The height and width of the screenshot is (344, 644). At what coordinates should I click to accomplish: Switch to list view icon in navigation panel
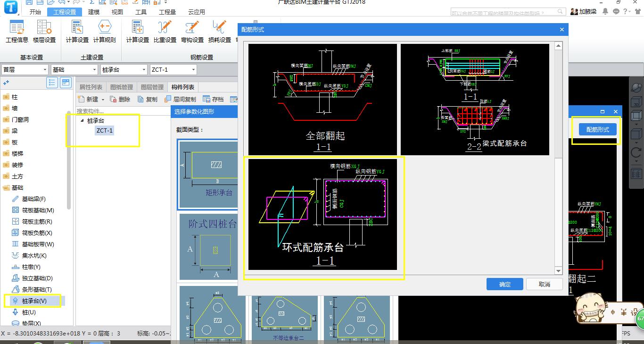point(52,83)
